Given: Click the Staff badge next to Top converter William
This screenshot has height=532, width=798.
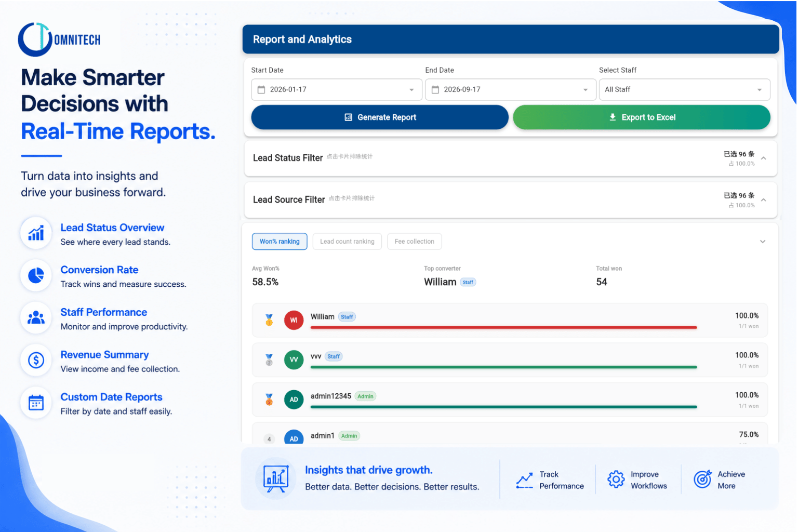Looking at the screenshot, I should [468, 282].
